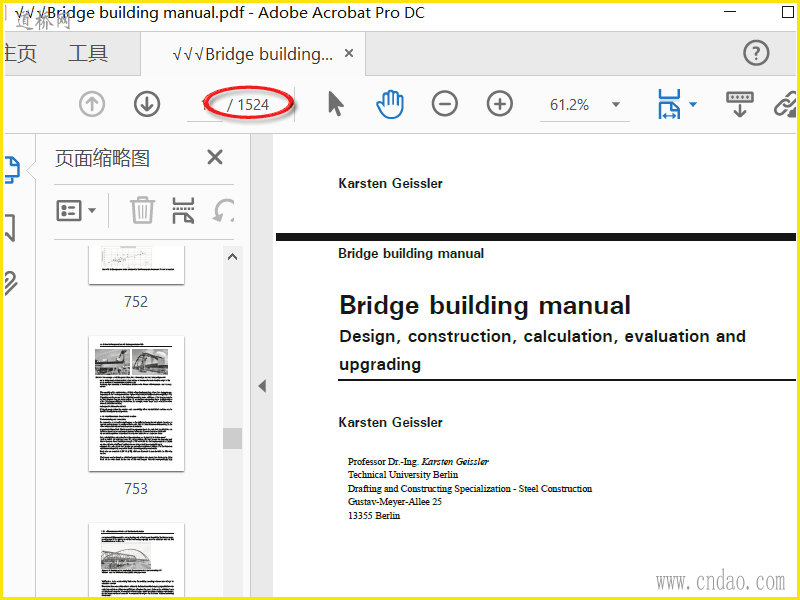Zoom in with the plus icon

pyautogui.click(x=499, y=104)
